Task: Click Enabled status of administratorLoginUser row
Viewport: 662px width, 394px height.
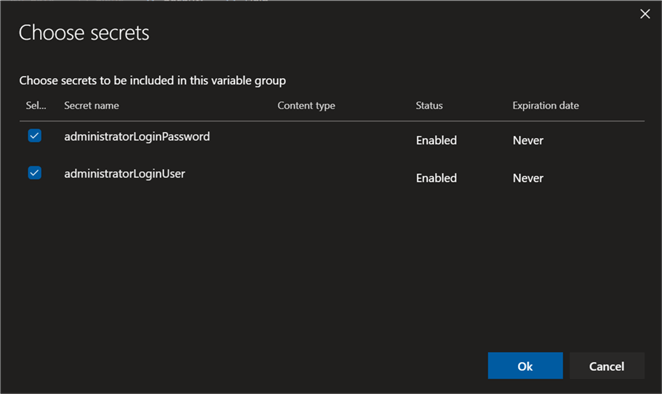Action: pyautogui.click(x=436, y=178)
